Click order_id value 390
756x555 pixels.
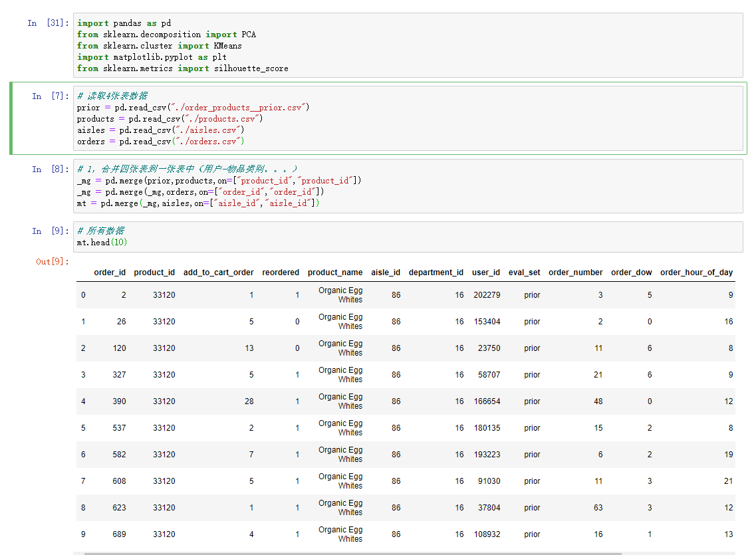coord(119,401)
